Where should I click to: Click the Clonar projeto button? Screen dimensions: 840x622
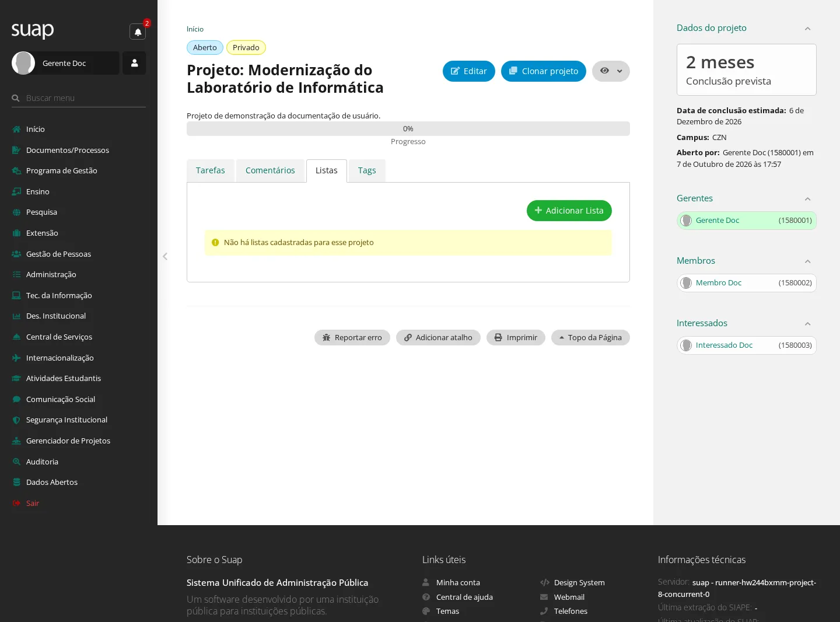pyautogui.click(x=544, y=71)
